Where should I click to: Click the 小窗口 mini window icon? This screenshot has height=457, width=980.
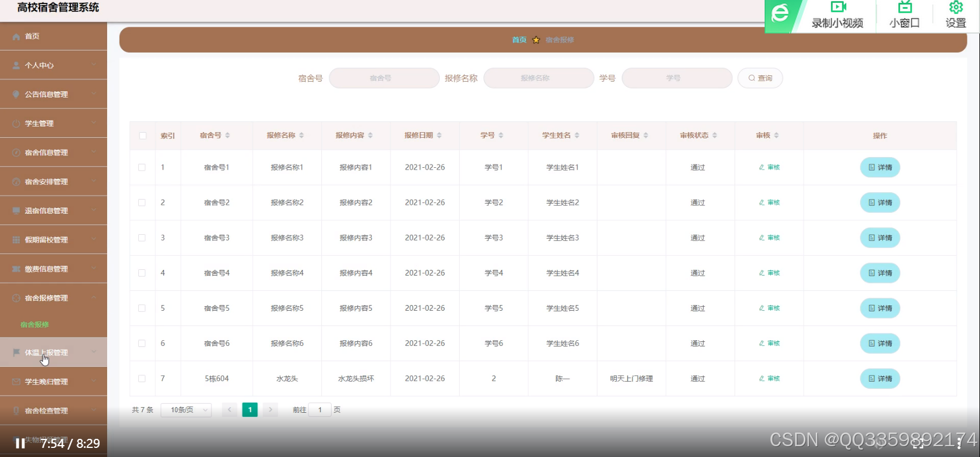click(905, 7)
